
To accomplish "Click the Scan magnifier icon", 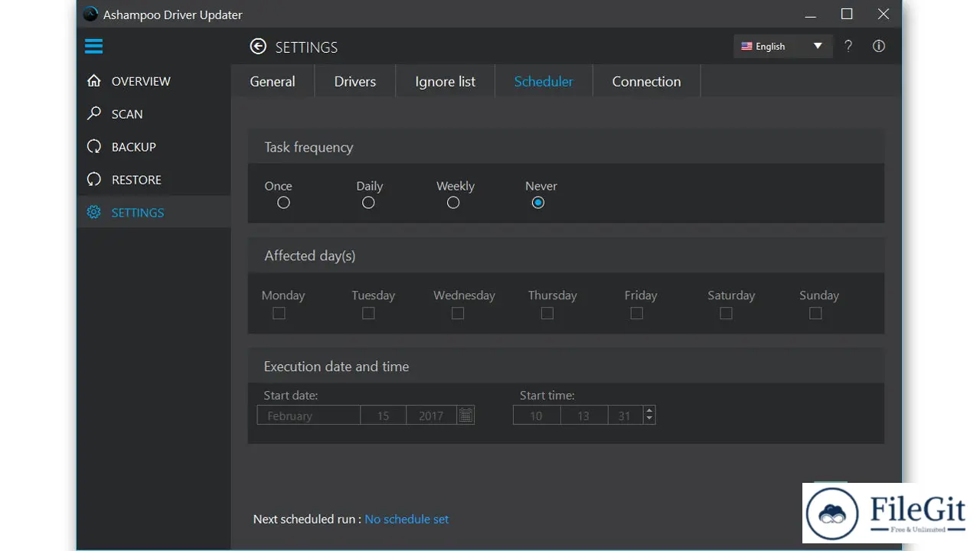I will point(93,113).
